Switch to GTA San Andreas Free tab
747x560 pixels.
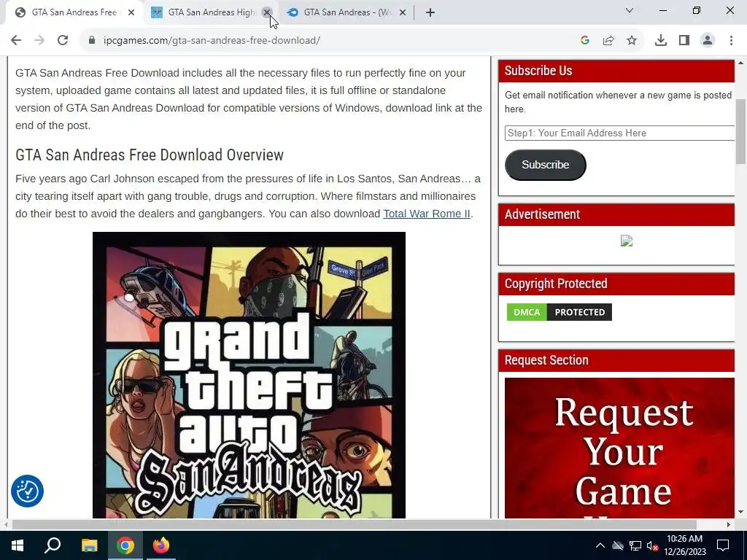(x=74, y=12)
